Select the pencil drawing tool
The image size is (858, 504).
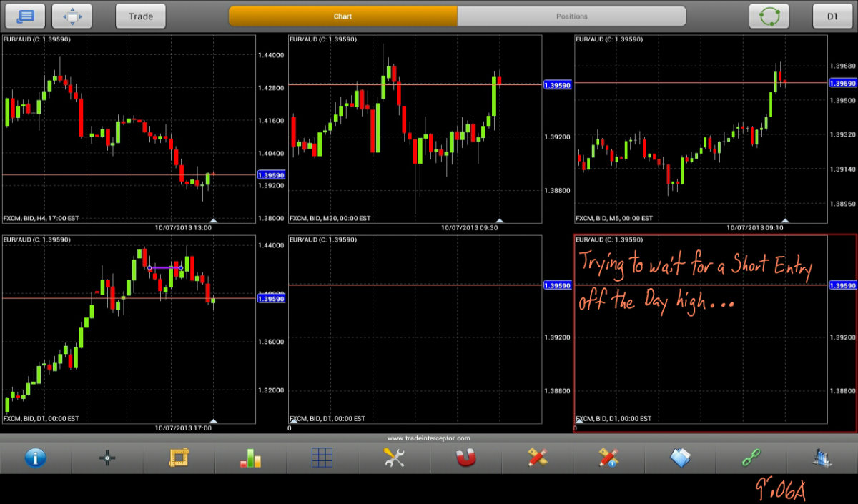(537, 458)
